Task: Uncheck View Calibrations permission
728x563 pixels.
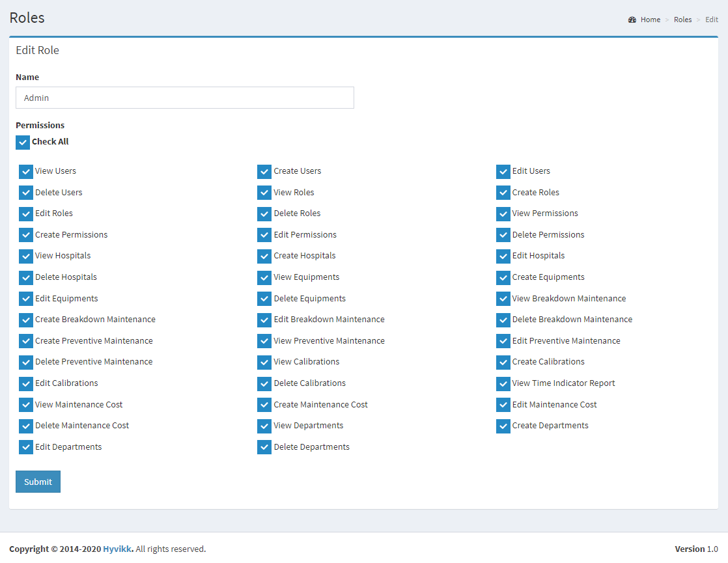Action: pyautogui.click(x=264, y=362)
